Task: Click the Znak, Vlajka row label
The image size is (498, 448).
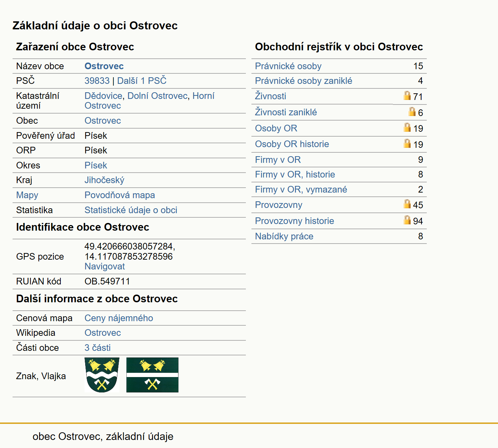Action: 41,376
